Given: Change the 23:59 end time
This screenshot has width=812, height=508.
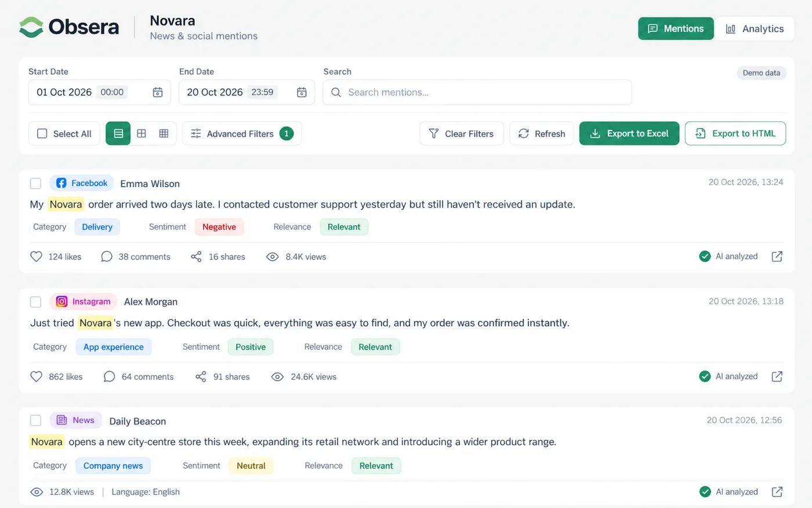Looking at the screenshot, I should (x=262, y=92).
